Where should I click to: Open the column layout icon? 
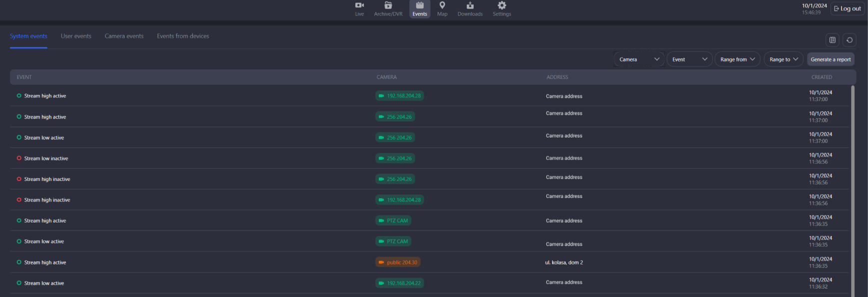[x=833, y=40]
